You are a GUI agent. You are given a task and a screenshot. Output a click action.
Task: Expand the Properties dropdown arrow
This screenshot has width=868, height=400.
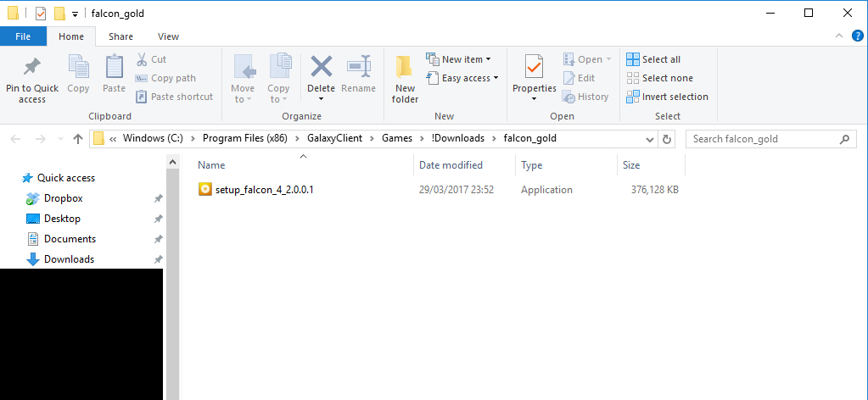pyautogui.click(x=535, y=99)
